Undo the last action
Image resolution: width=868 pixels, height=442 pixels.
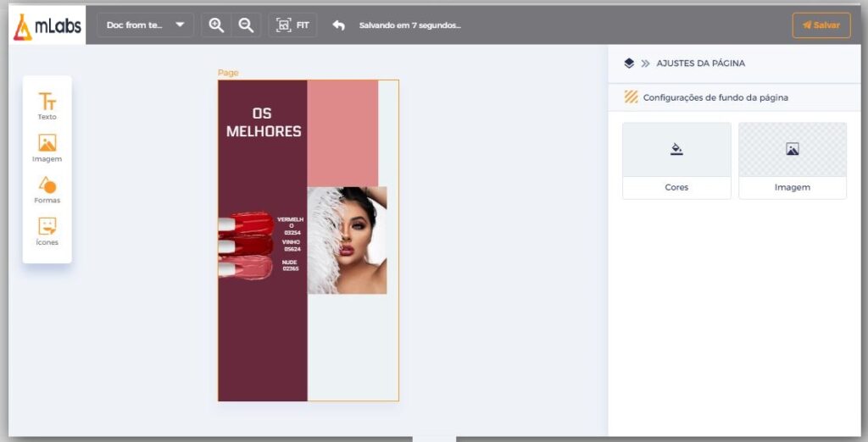click(339, 25)
